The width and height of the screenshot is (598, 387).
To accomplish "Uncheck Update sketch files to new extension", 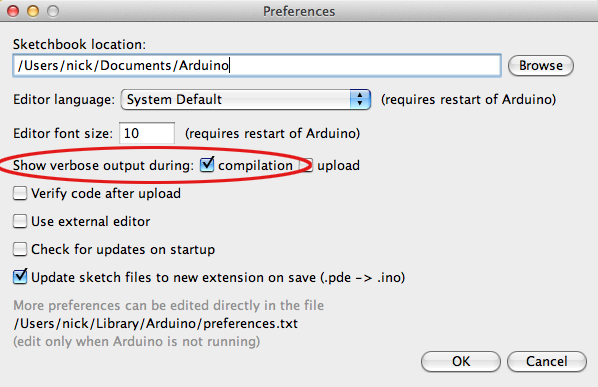I will (20, 276).
